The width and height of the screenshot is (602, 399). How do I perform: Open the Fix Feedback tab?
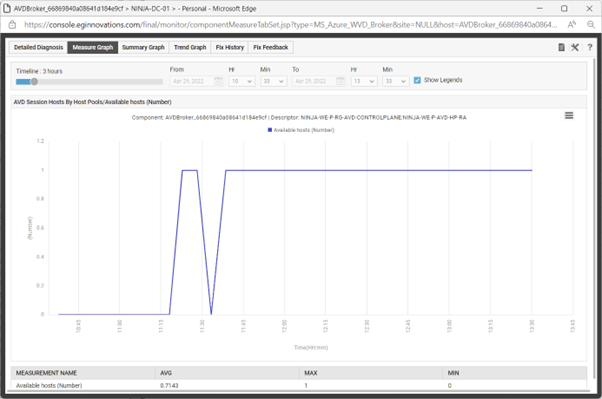(x=271, y=47)
